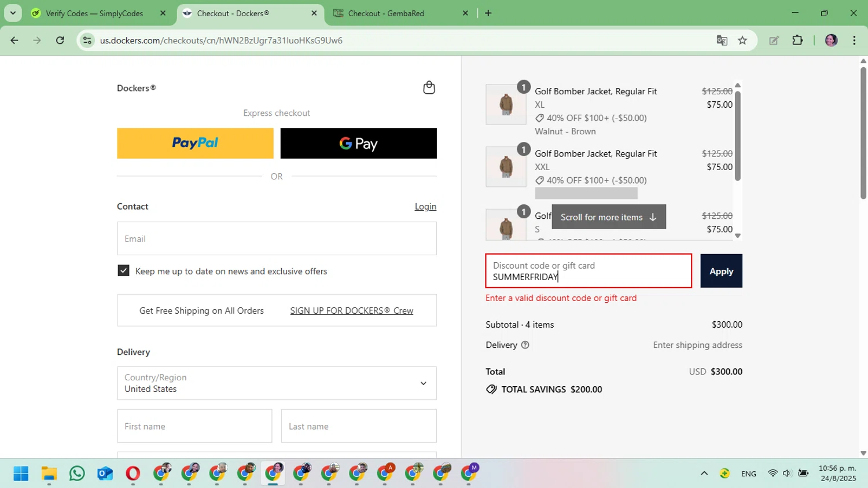Click the XL Golf Bomber Jacket thumbnail
Viewport: 868px width, 488px height.
pyautogui.click(x=506, y=105)
